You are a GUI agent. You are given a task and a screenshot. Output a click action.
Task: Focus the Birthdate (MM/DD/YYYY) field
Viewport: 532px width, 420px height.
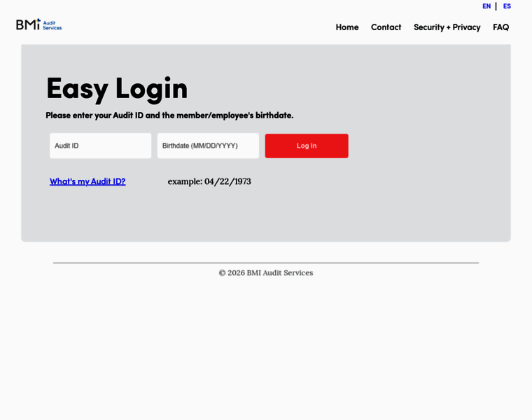208,146
